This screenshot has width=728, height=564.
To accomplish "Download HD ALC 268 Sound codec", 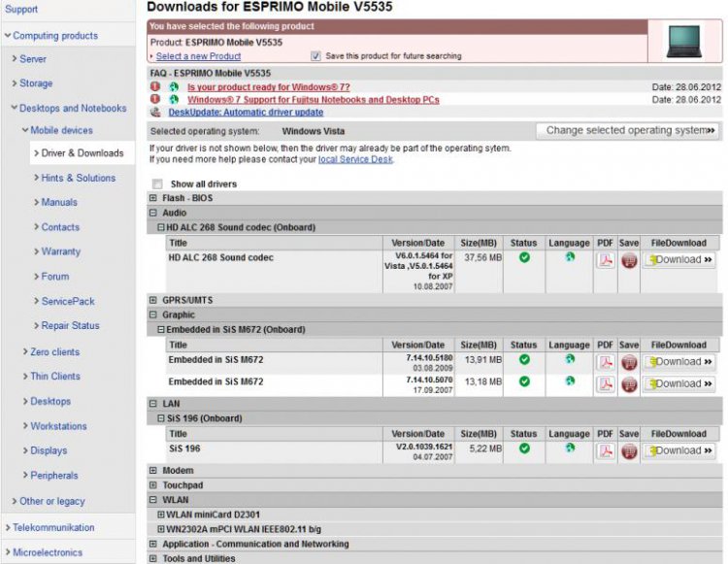I will [679, 260].
